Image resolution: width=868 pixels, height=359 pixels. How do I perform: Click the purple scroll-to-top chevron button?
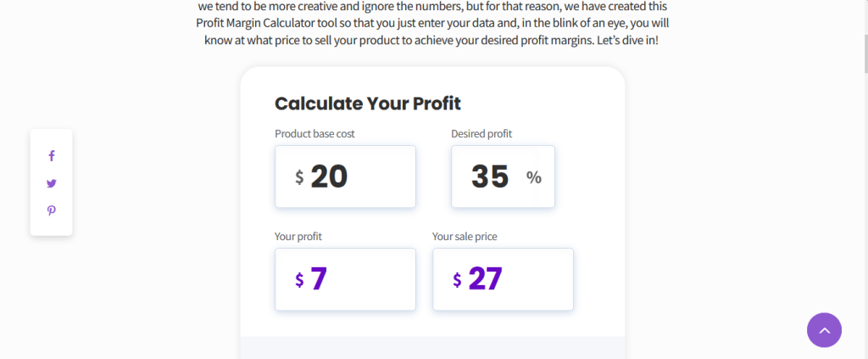point(824,330)
